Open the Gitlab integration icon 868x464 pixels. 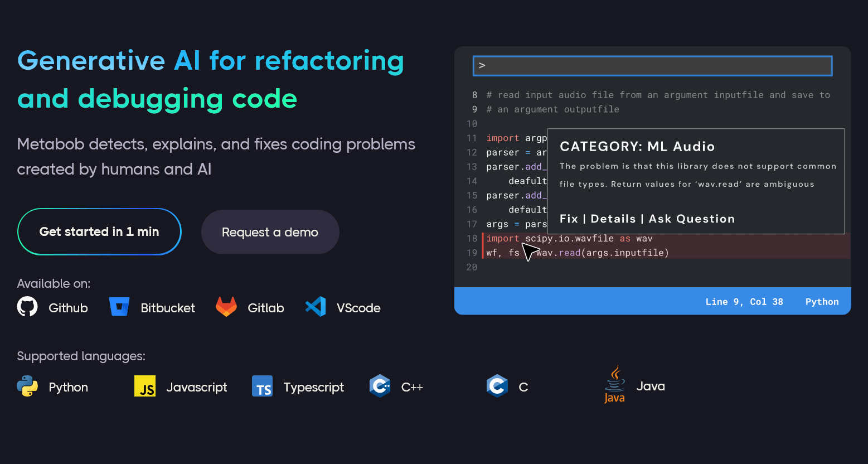pos(226,306)
